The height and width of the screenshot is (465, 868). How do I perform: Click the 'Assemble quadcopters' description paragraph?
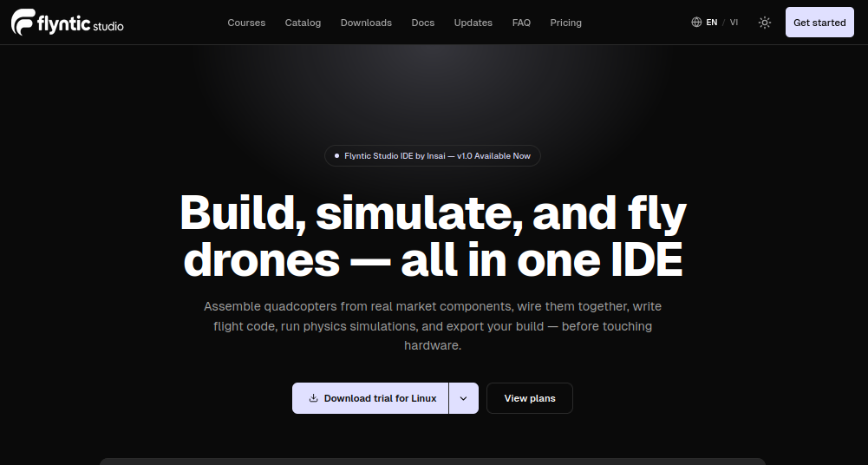[433, 326]
